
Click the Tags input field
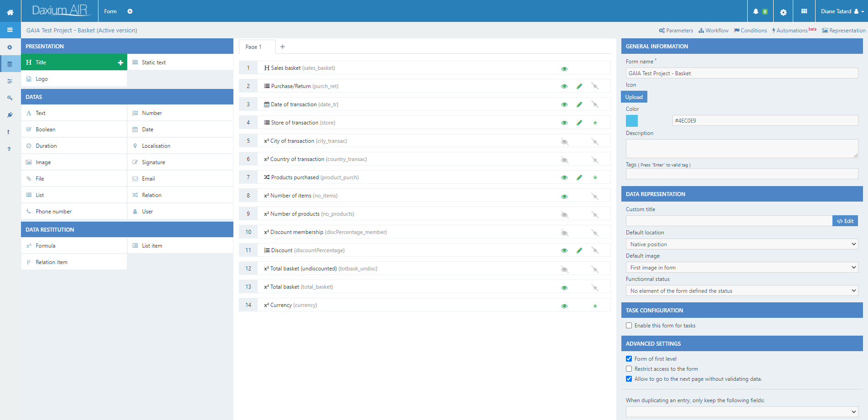[x=742, y=174]
